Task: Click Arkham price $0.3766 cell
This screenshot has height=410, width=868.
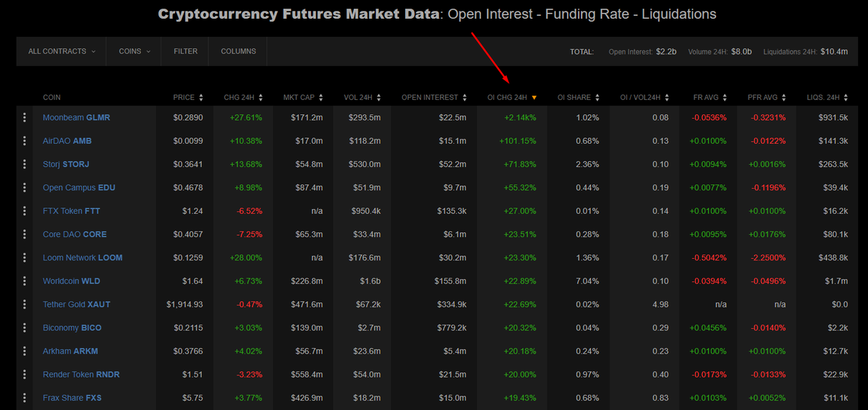Action: click(188, 351)
